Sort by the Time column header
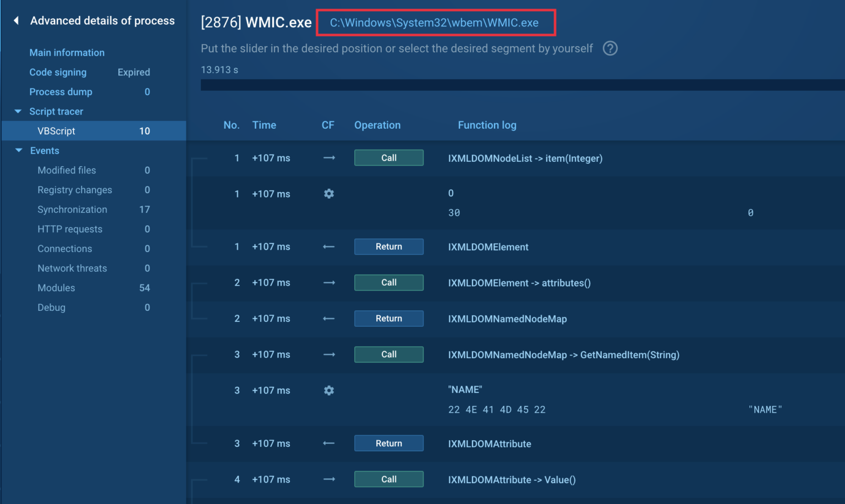Viewport: 845px width, 504px height. point(264,125)
